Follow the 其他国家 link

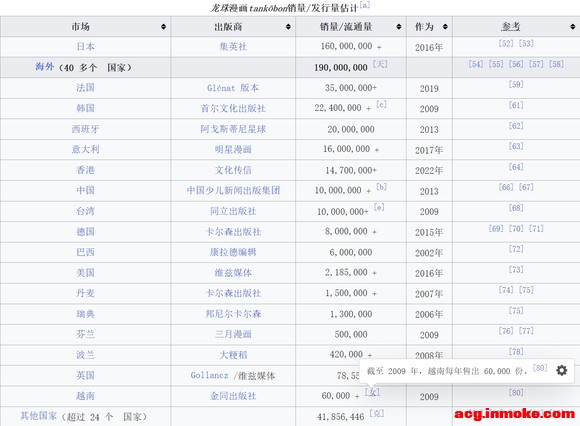pyautogui.click(x=38, y=416)
